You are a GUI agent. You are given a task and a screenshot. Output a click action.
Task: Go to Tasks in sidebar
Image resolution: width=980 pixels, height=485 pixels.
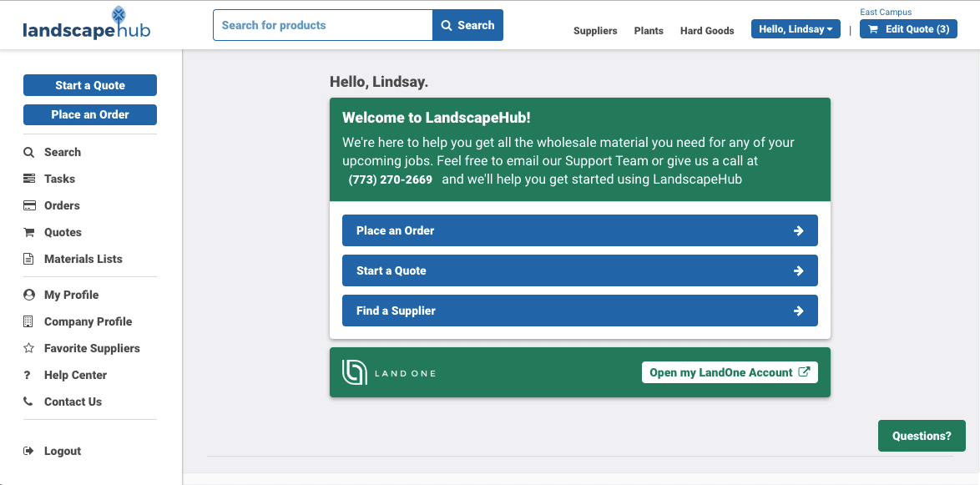[x=59, y=179]
